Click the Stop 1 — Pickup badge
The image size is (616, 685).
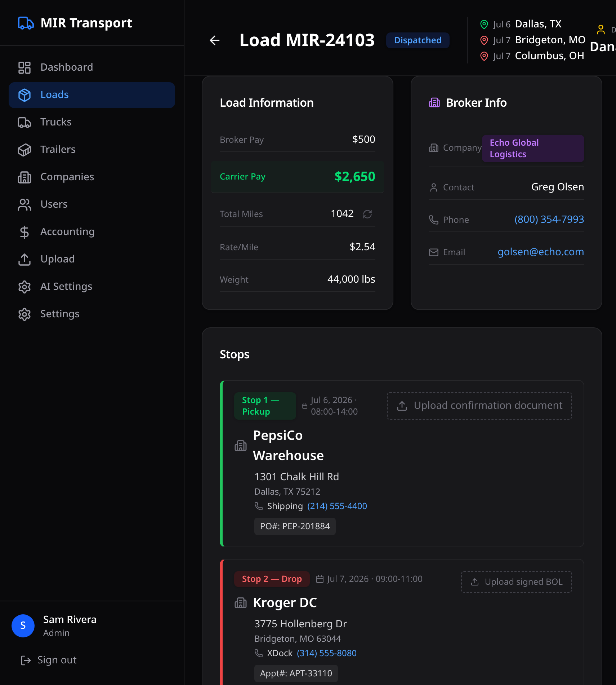(265, 406)
